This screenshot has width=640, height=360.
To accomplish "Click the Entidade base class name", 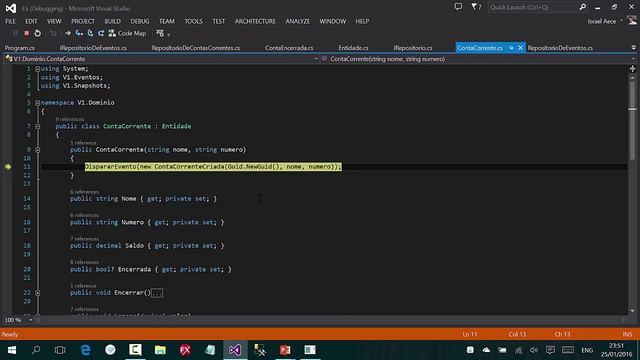I will click(176, 126).
